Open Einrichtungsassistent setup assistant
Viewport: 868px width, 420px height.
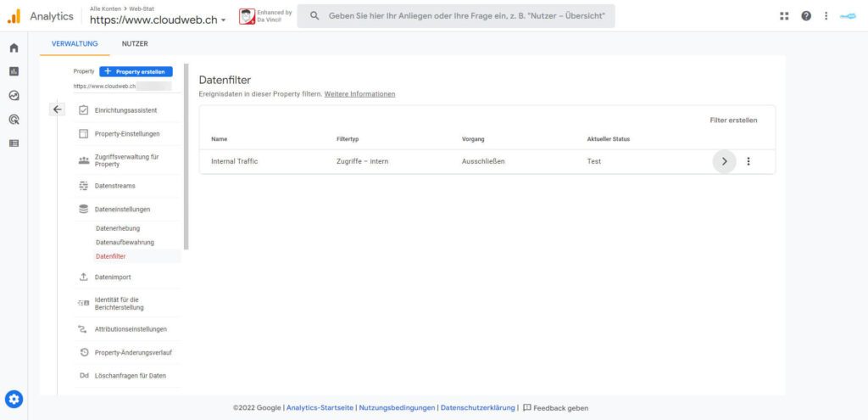point(127,110)
